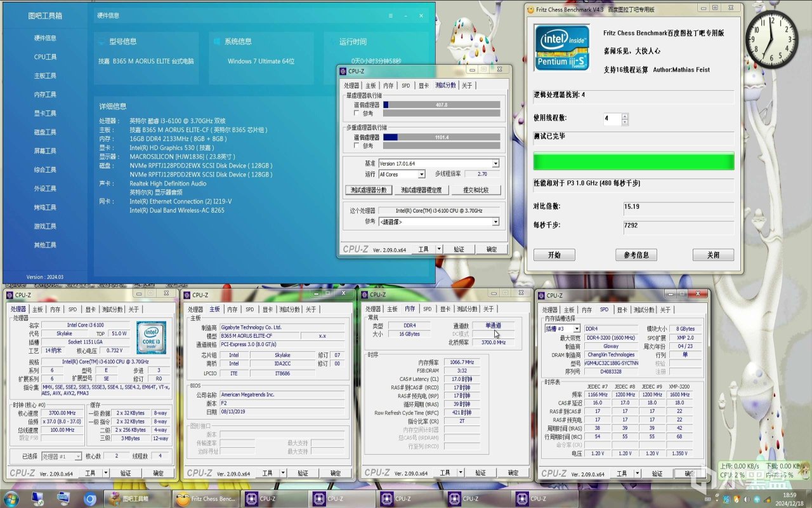
Task: Click 测试处理器分数 button
Action: coord(369,190)
